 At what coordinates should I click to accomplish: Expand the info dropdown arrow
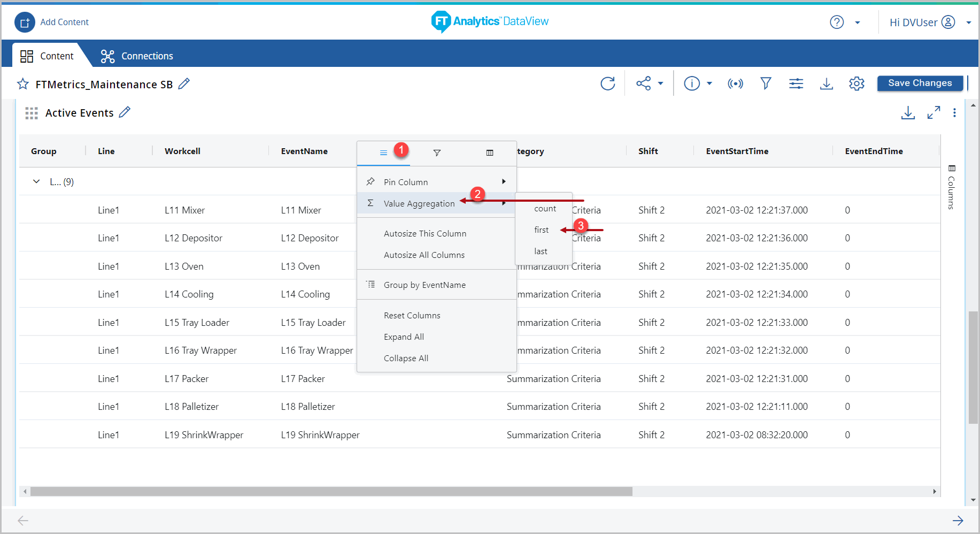tap(709, 83)
